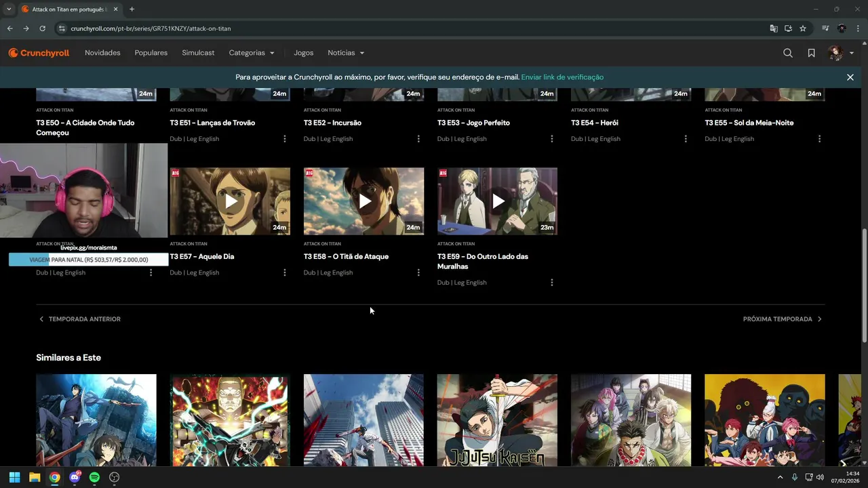The image size is (868, 488).
Task: Go to Próxima Temporada
Action: [783, 319]
